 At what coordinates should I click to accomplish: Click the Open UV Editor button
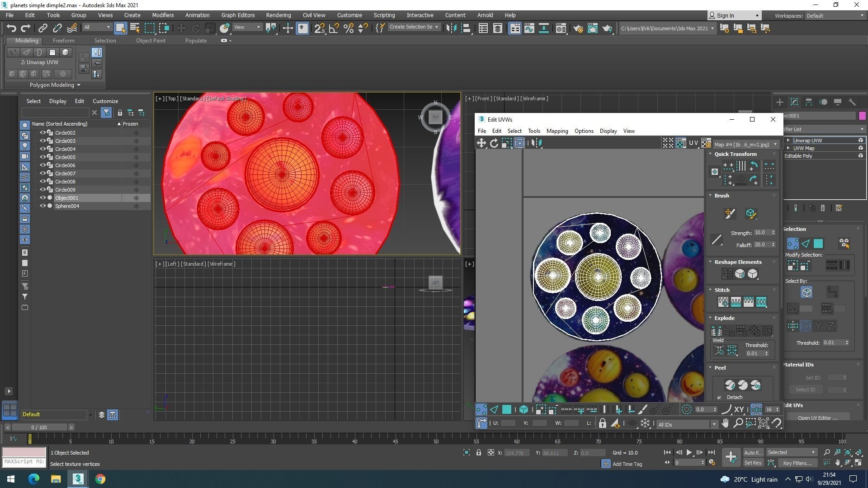tap(817, 418)
